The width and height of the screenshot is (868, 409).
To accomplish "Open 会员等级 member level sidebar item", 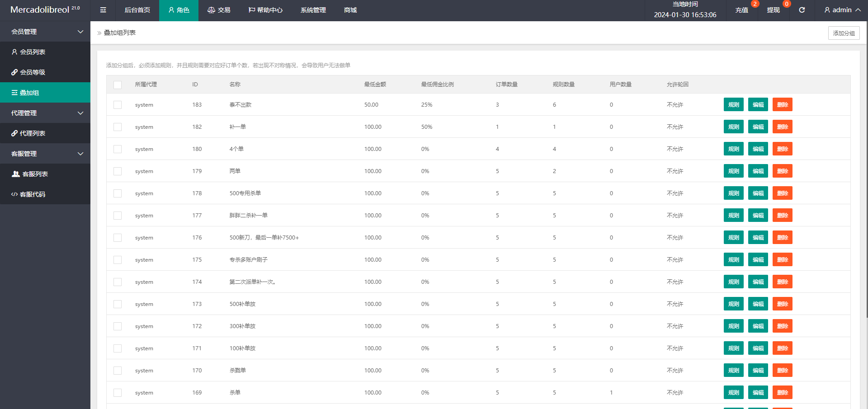I will [x=45, y=72].
